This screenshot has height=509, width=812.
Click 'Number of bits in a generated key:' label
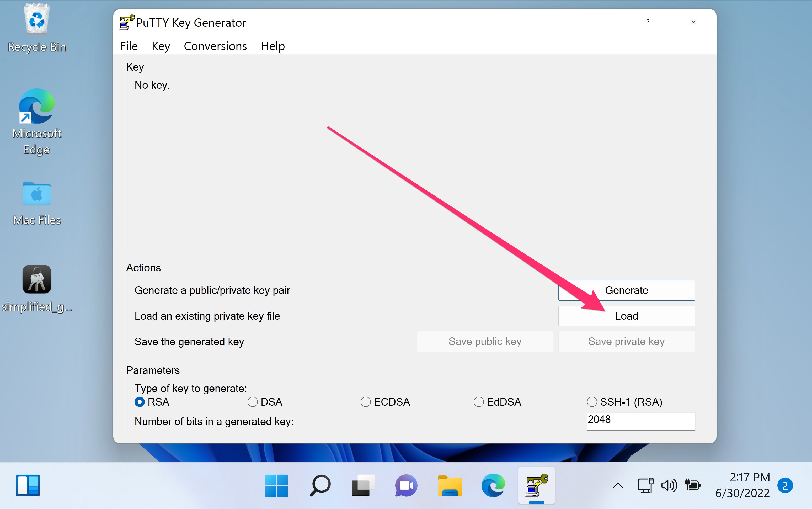[214, 421]
